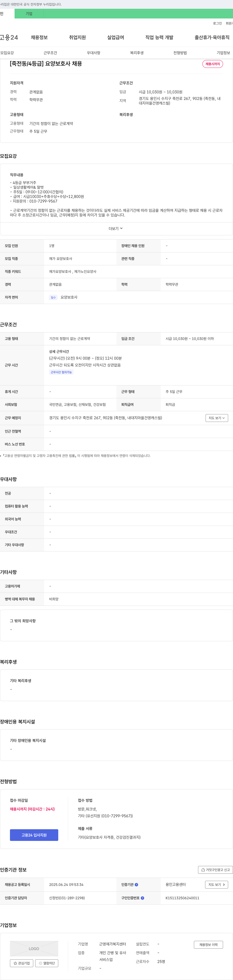Expand 더보기 to show more job description
Viewport: 233px width, 980px height.
click(116, 229)
